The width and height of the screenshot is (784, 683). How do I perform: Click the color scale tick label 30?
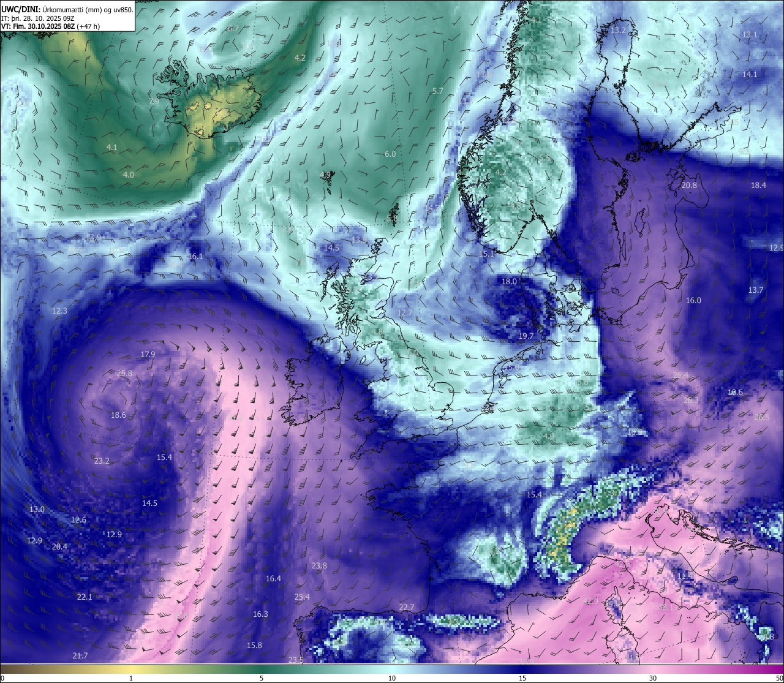tap(653, 678)
